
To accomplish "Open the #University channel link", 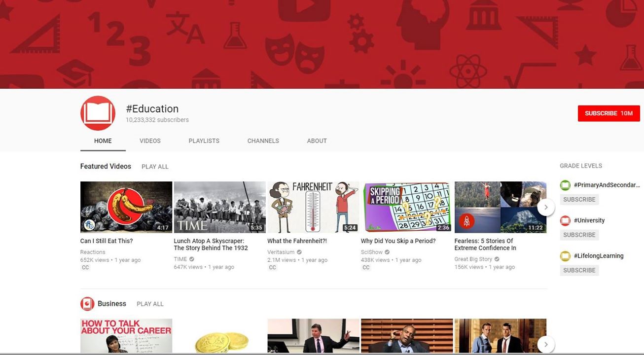I will tap(589, 220).
